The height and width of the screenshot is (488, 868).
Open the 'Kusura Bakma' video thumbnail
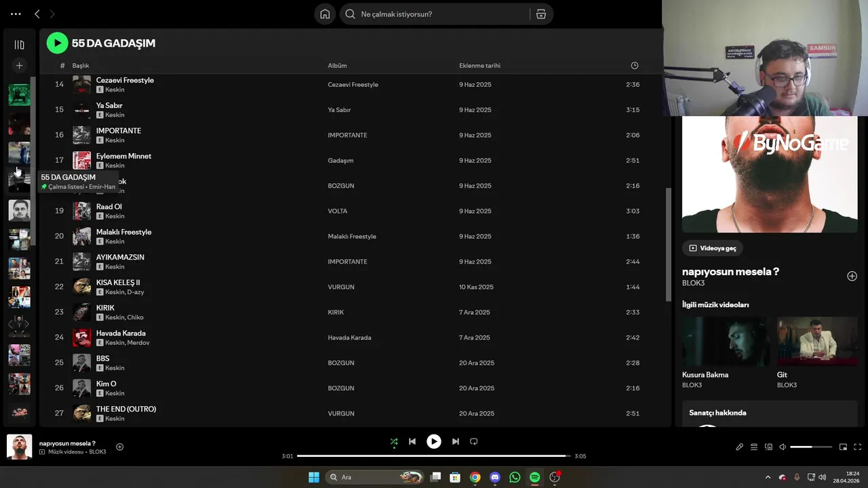pos(726,342)
